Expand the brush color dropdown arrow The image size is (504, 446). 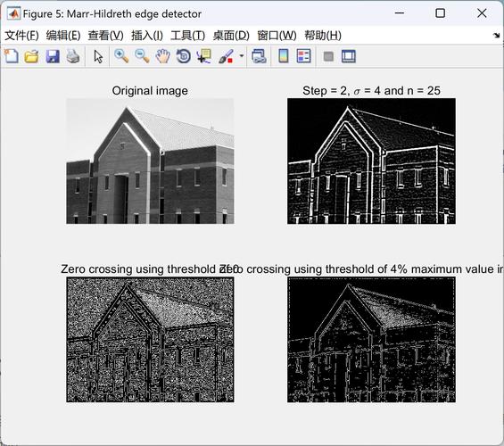click(242, 56)
